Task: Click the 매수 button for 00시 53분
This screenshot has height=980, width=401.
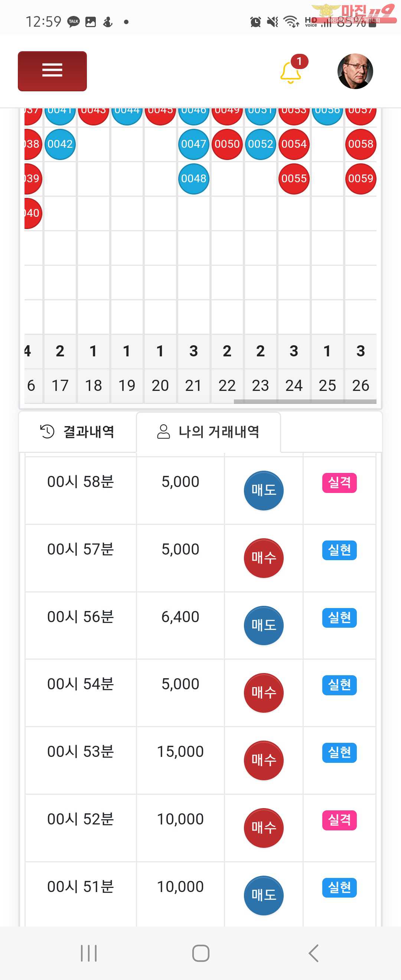Action: [x=264, y=761]
